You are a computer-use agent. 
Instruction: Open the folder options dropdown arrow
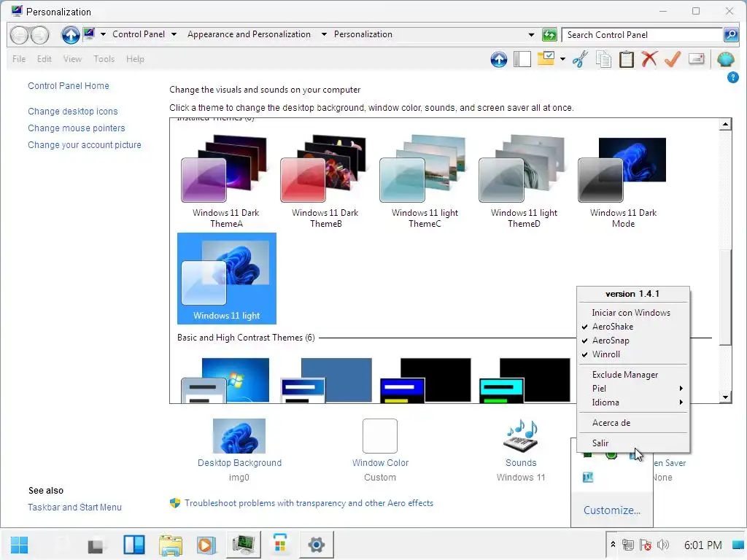pyautogui.click(x=562, y=59)
